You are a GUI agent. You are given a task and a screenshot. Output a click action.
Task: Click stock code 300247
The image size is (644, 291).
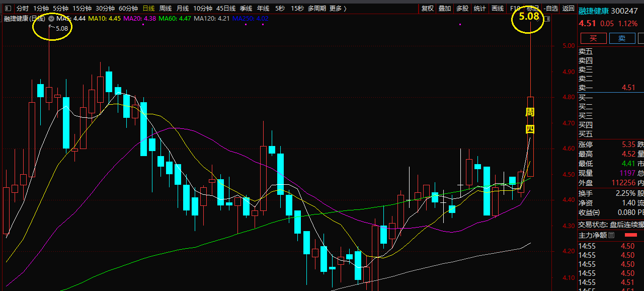point(624,11)
